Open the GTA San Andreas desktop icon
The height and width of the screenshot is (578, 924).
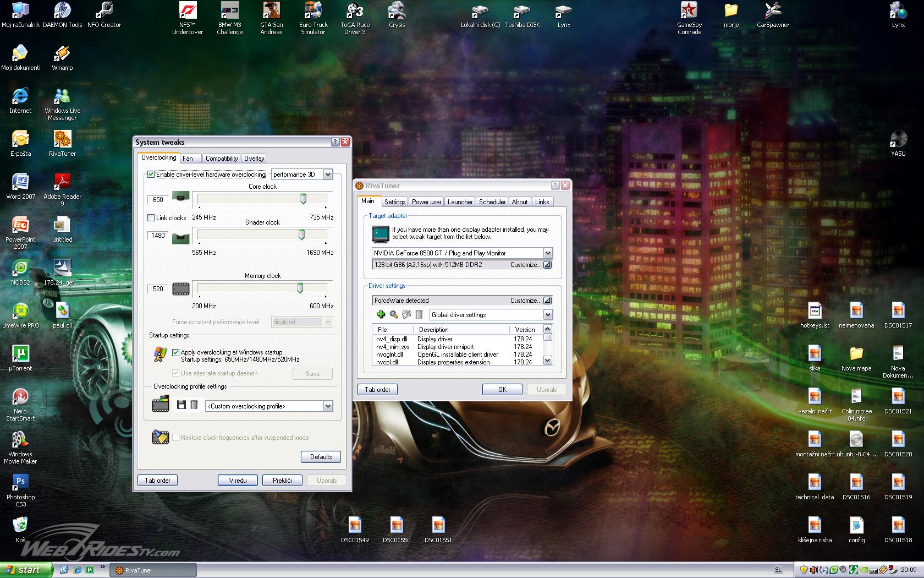click(271, 18)
